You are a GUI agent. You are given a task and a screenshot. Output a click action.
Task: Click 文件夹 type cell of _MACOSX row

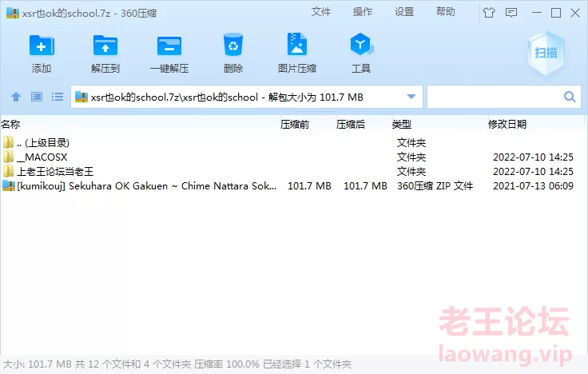click(411, 157)
